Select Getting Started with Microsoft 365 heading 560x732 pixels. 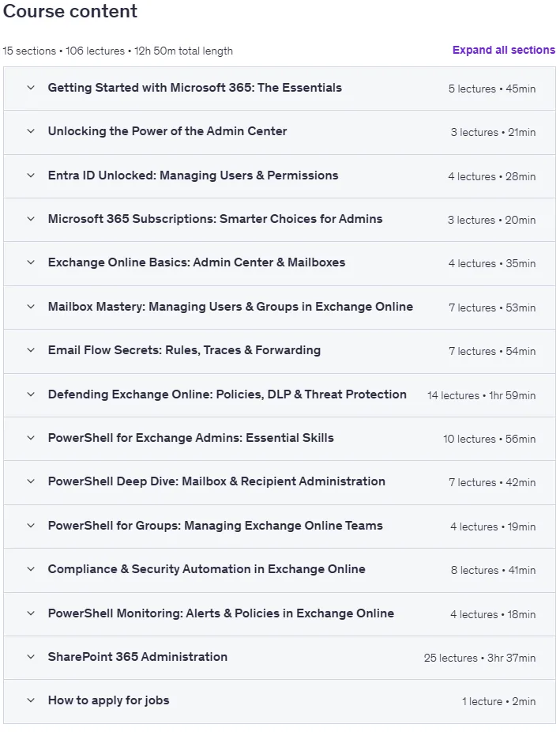click(x=195, y=88)
